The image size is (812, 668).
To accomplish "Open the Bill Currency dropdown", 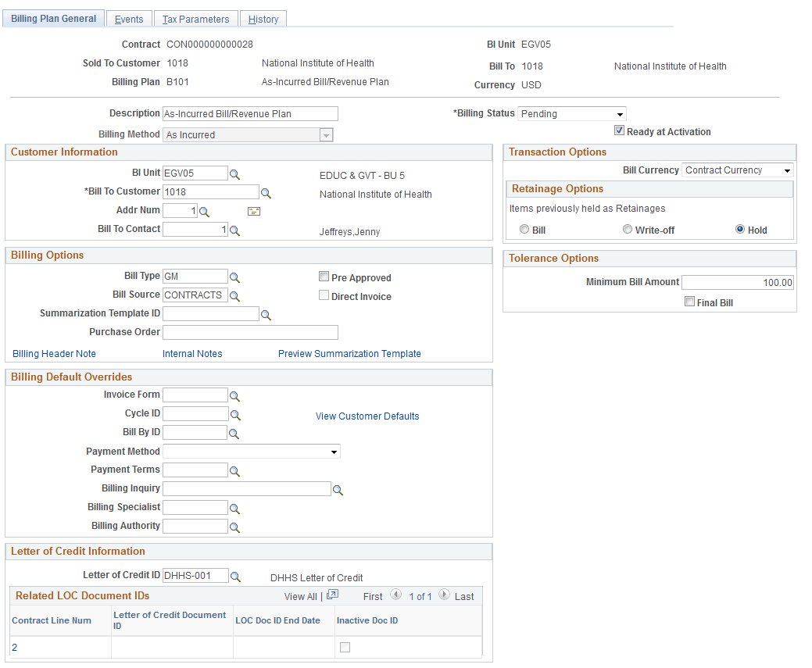I will coord(788,170).
